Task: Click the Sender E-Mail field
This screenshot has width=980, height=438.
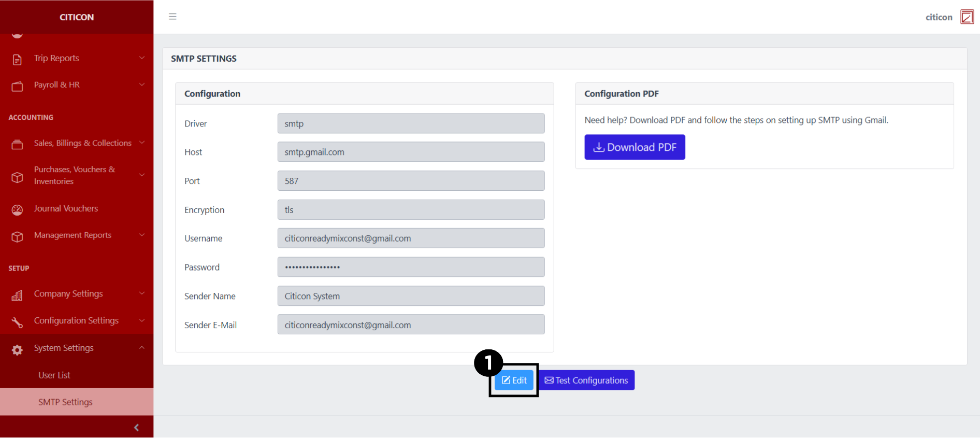Action: tap(411, 325)
